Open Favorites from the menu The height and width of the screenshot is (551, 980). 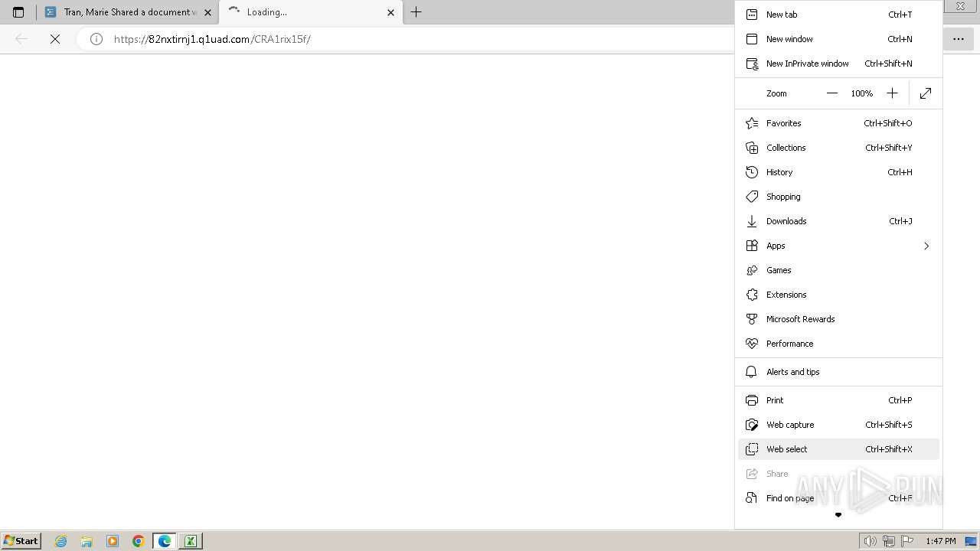coord(838,123)
